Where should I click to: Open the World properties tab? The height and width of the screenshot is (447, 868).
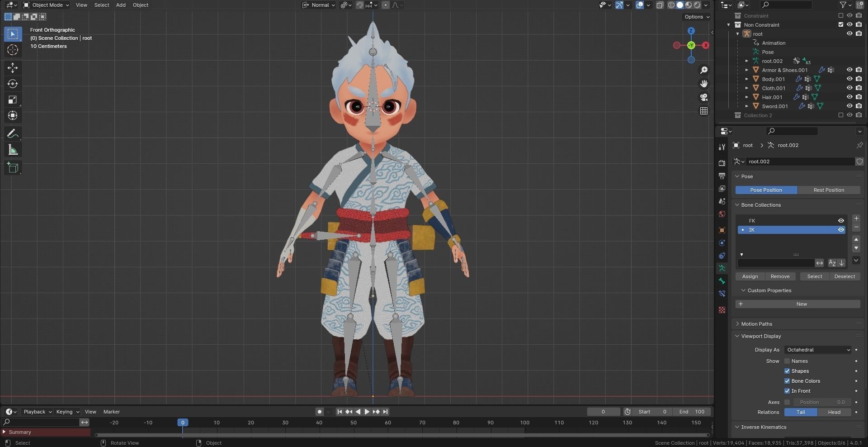tap(722, 214)
